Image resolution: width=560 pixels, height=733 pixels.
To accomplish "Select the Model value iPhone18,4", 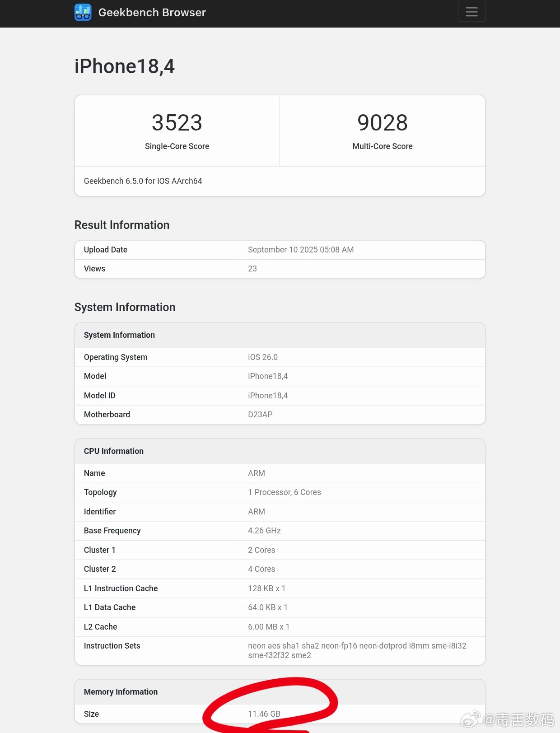I will 268,376.
